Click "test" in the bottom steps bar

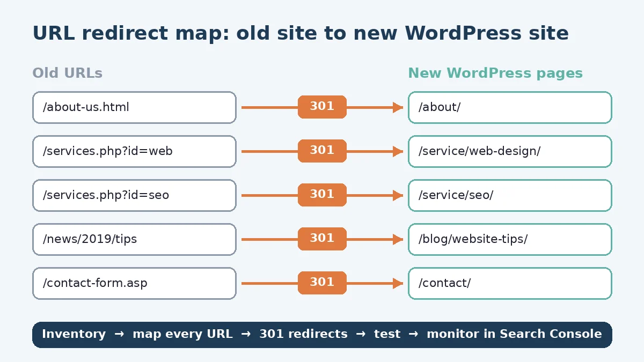point(387,334)
